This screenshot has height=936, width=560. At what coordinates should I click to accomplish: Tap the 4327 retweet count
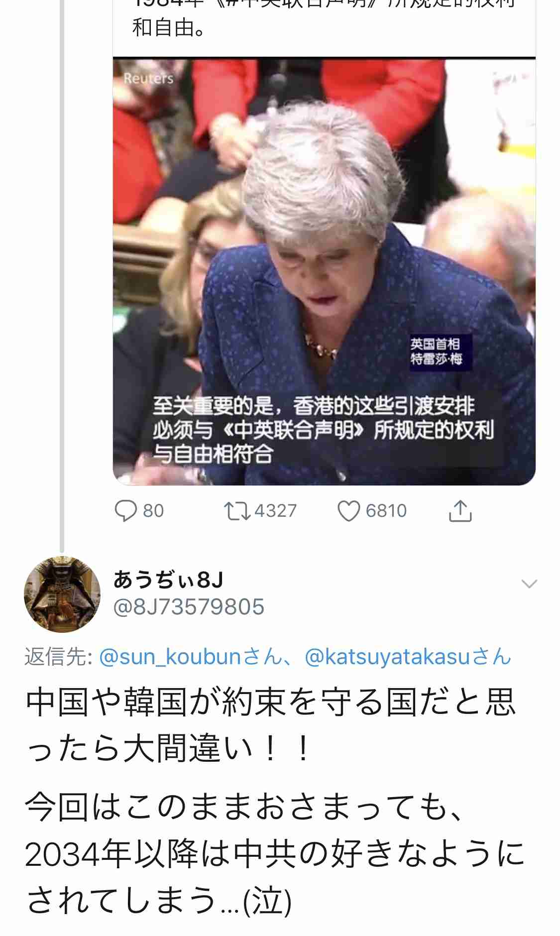coord(275,511)
